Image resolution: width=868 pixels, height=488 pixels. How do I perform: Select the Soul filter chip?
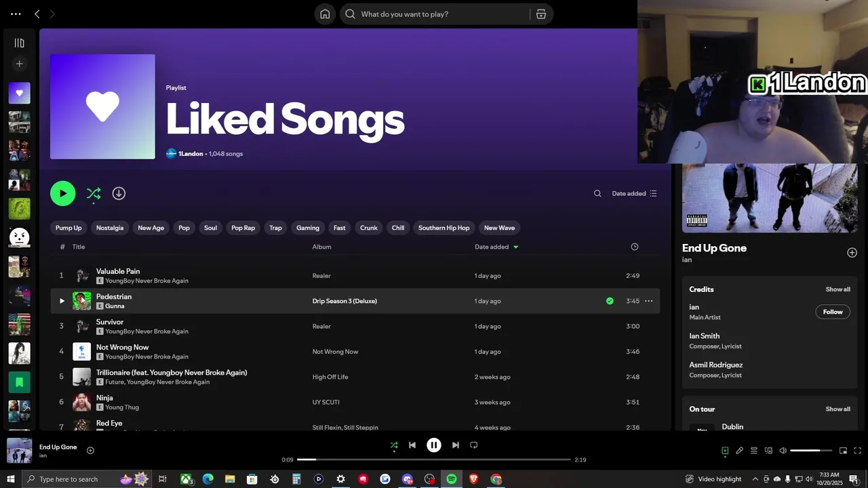(x=211, y=228)
